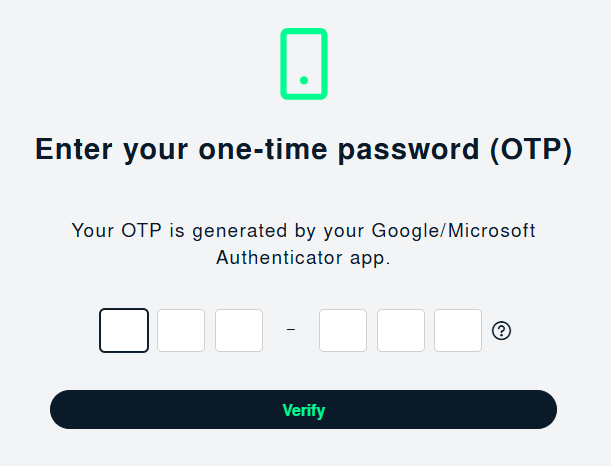The height and width of the screenshot is (466, 611).
Task: Click the Verify button
Action: pos(303,410)
